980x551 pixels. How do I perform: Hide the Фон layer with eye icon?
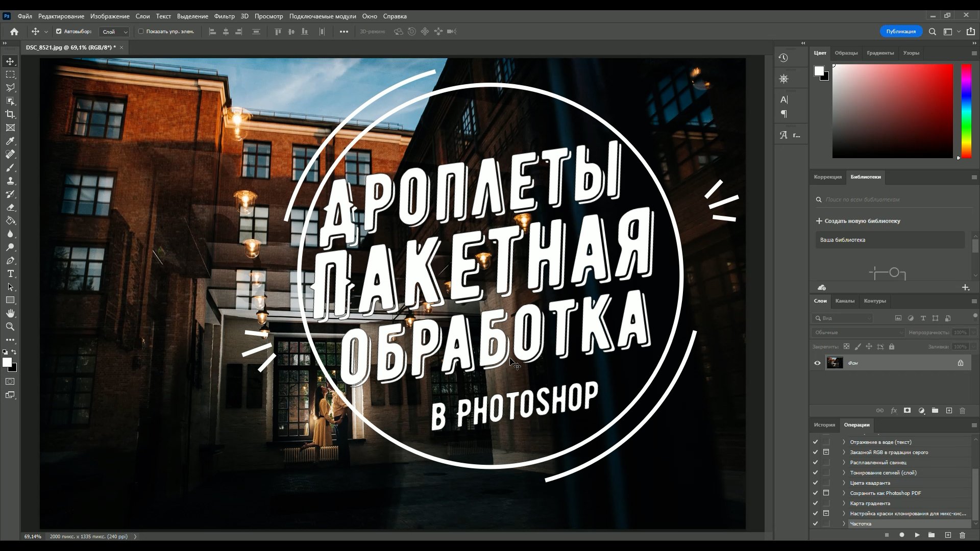[817, 363]
